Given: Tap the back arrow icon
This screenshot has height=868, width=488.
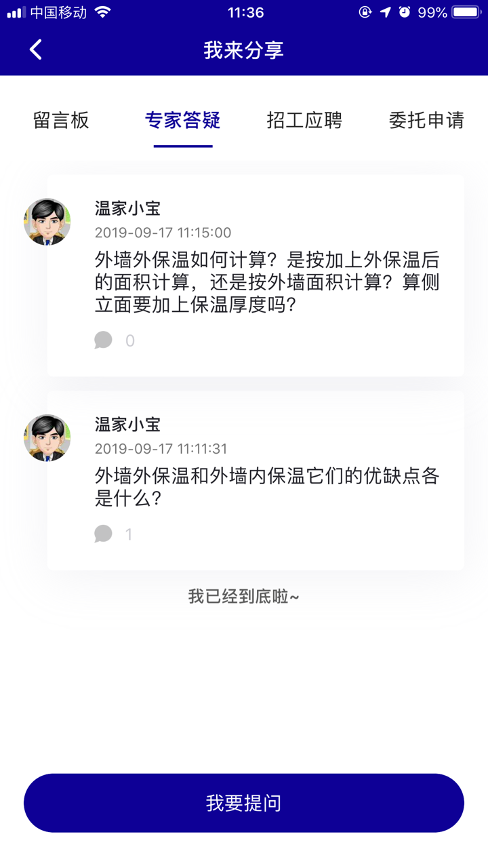Looking at the screenshot, I should (36, 50).
